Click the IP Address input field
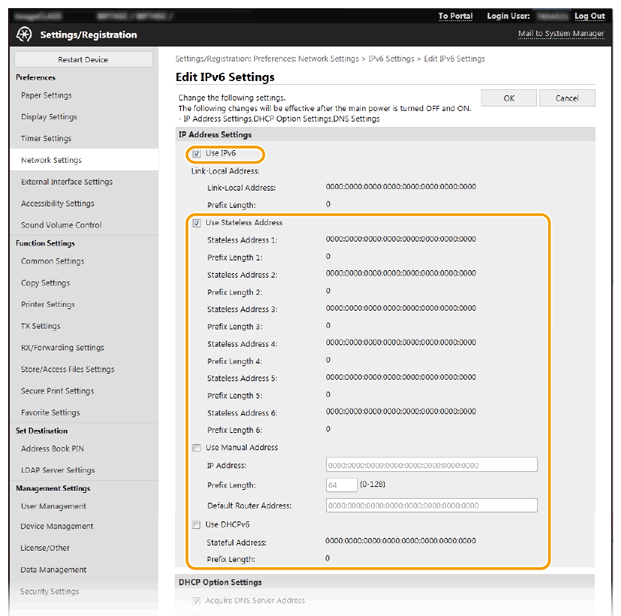 tap(431, 465)
